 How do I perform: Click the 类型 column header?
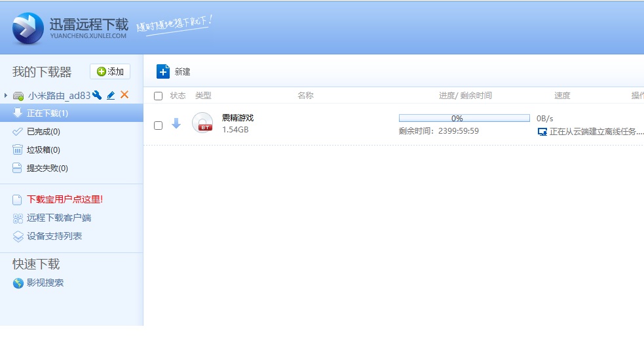[203, 96]
